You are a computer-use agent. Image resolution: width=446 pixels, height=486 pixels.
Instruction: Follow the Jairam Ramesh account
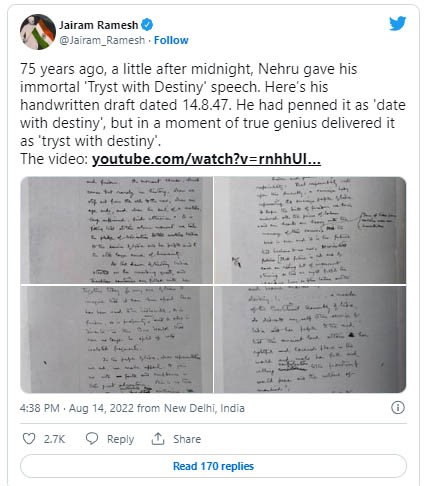pyautogui.click(x=171, y=40)
